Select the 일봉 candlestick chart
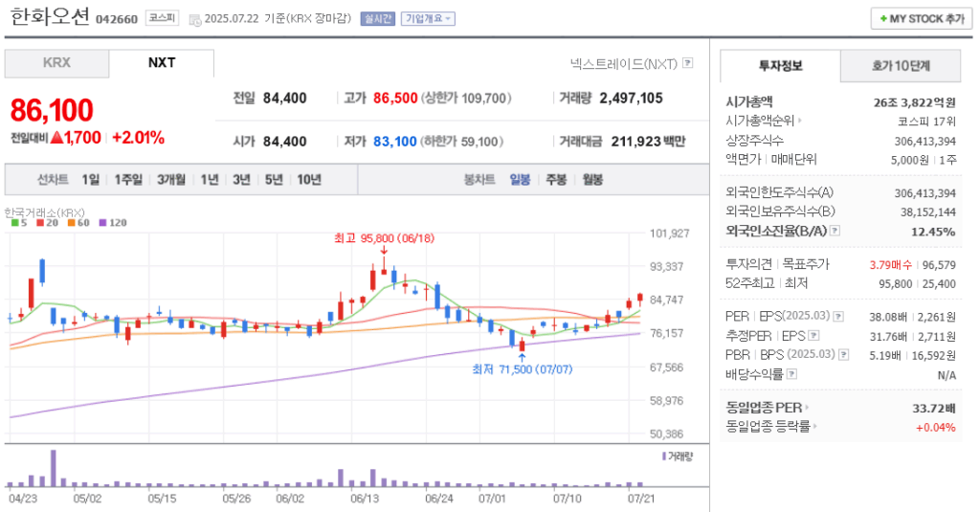This screenshot has width=980, height=512. coord(520,180)
